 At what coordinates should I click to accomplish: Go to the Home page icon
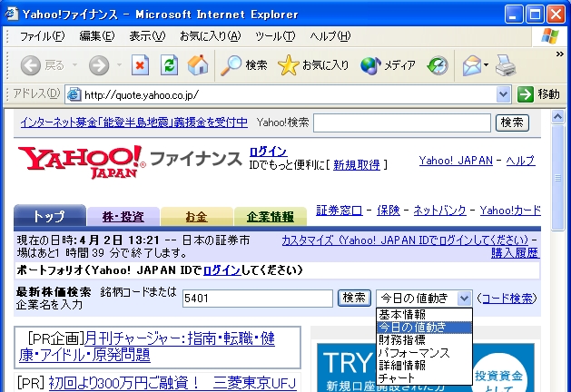(198, 65)
